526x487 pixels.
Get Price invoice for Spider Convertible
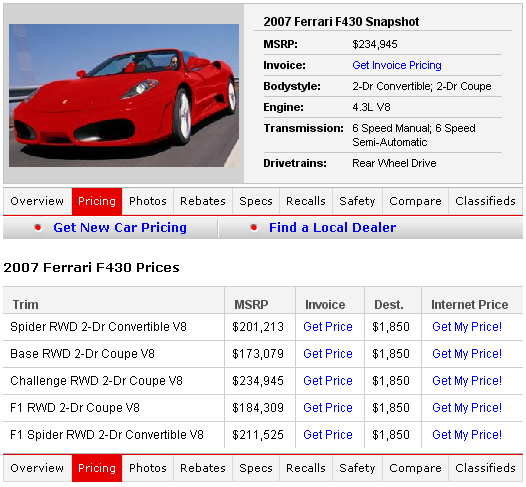[x=328, y=327]
